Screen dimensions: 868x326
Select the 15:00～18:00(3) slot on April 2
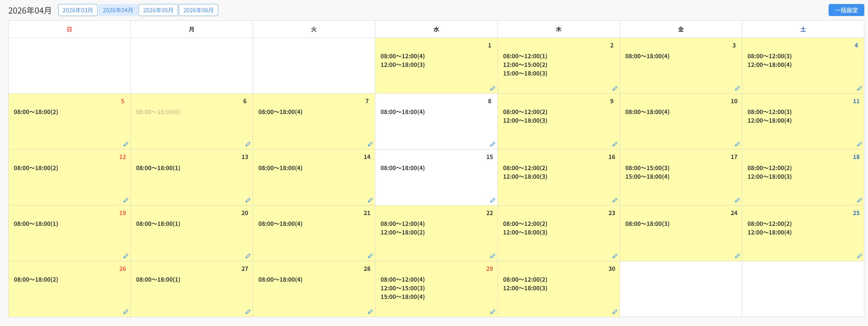click(x=524, y=74)
